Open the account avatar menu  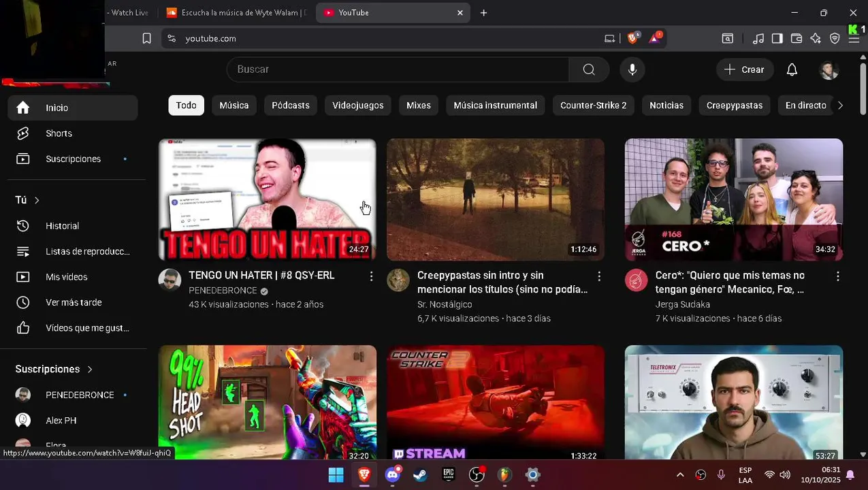coord(829,69)
